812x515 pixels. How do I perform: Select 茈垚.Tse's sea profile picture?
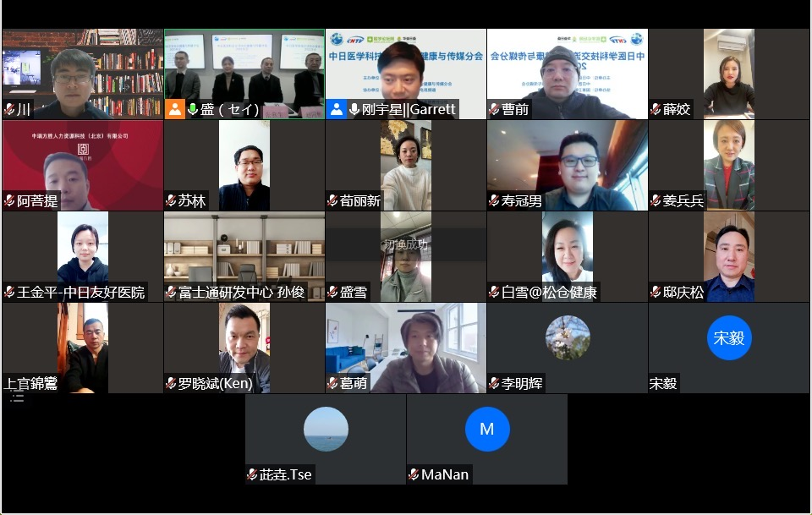pos(326,429)
